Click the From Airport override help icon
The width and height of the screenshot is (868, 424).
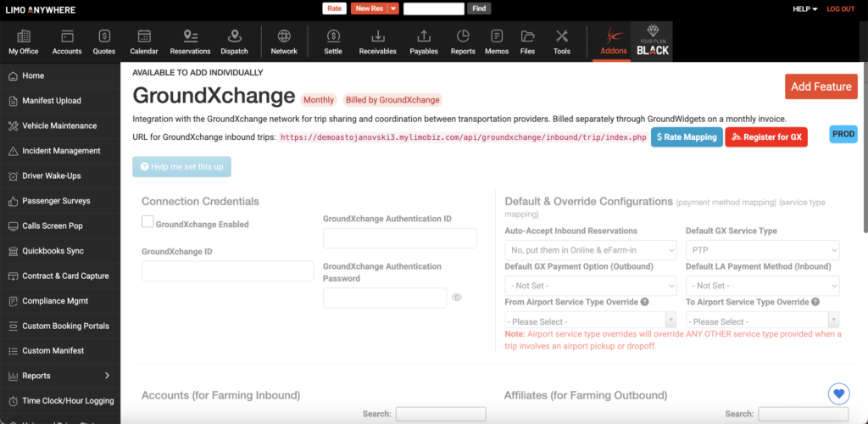pyautogui.click(x=646, y=302)
